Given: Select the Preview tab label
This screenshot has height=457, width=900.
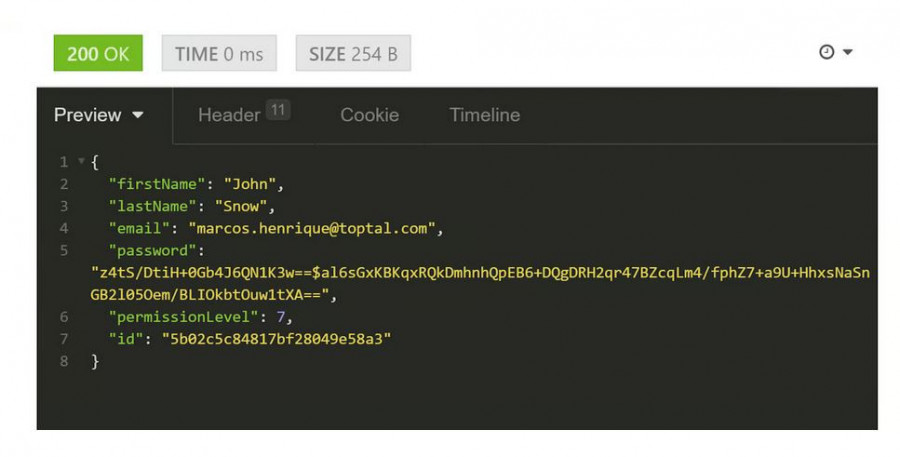Looking at the screenshot, I should tap(88, 115).
